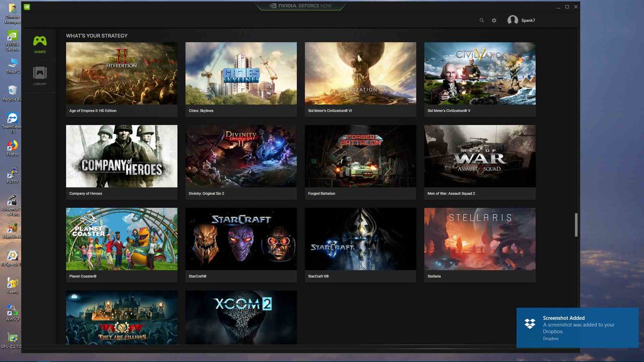Click the 'StarCraft®' title text
This screenshot has height=362, width=644.
click(197, 276)
